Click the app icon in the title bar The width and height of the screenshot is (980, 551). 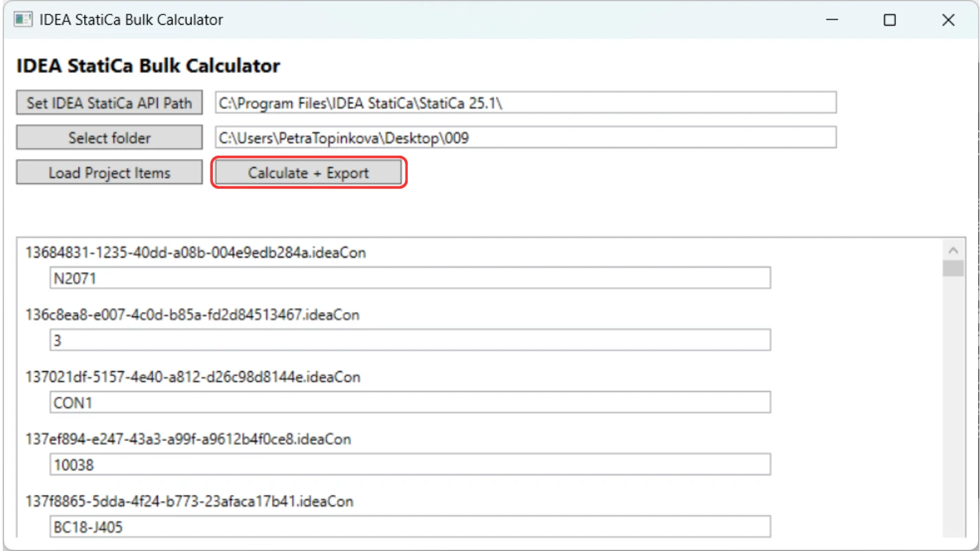coord(23,20)
